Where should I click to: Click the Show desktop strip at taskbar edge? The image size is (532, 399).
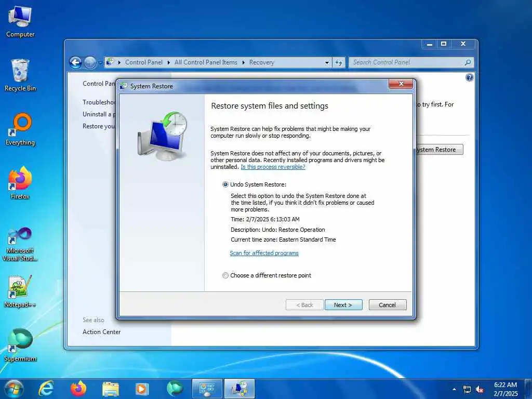coord(528,389)
